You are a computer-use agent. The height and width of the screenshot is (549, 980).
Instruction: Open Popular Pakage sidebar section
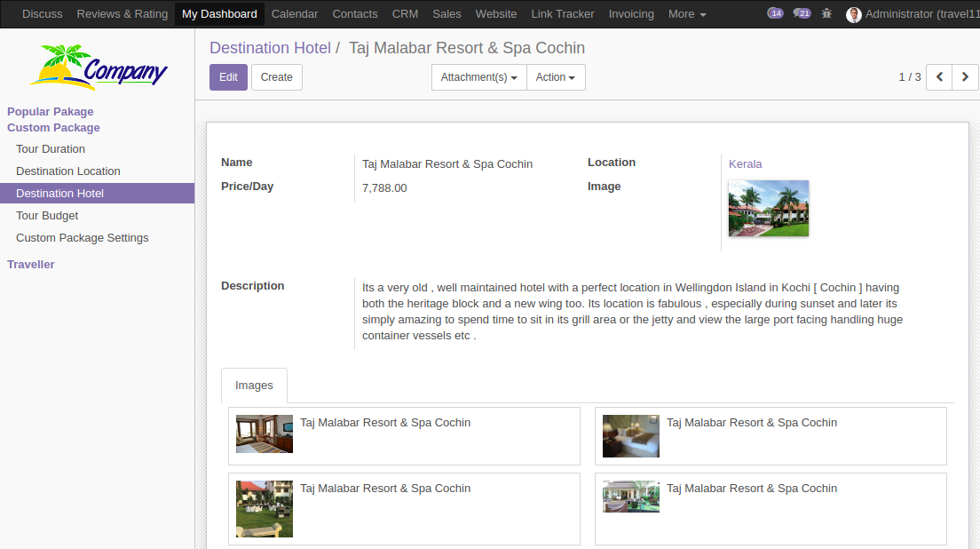51,111
